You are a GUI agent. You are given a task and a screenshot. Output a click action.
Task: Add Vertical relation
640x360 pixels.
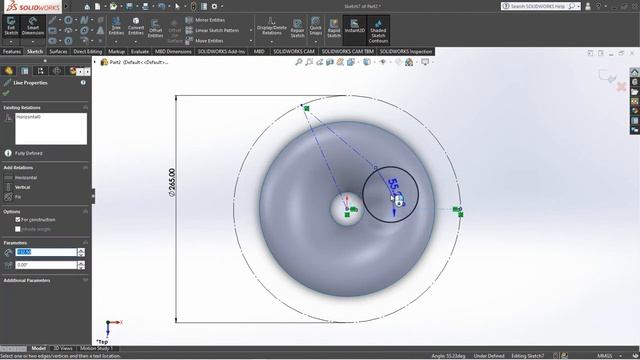(x=18, y=187)
